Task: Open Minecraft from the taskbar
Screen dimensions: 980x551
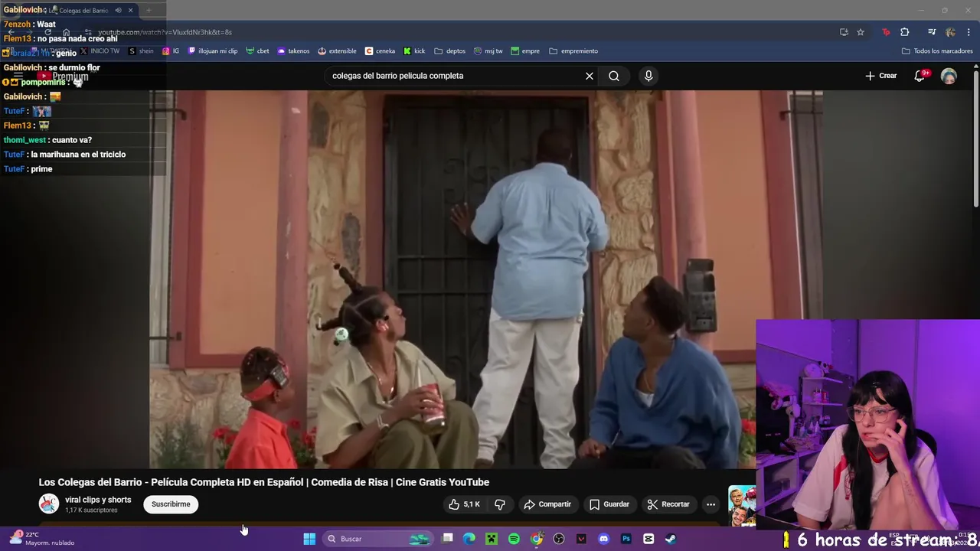Action: [x=492, y=539]
